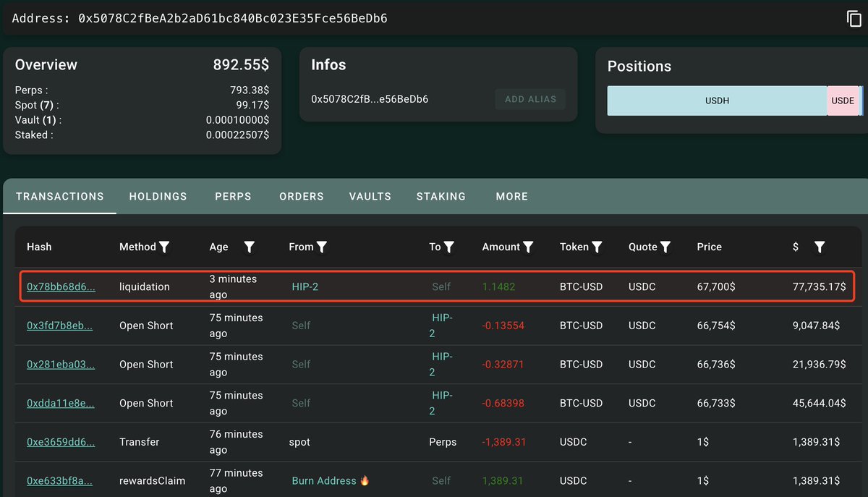The height and width of the screenshot is (497, 868).
Task: Open the Method column filter icon
Action: [164, 247]
